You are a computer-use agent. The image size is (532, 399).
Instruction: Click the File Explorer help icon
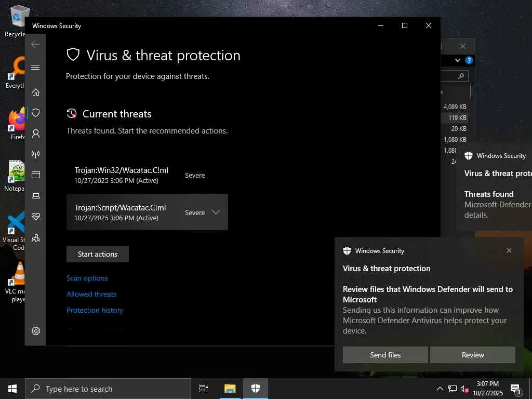[x=469, y=60]
